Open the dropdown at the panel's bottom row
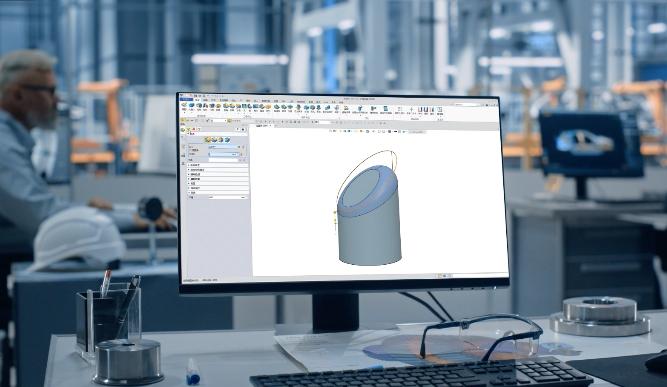 [227, 197]
